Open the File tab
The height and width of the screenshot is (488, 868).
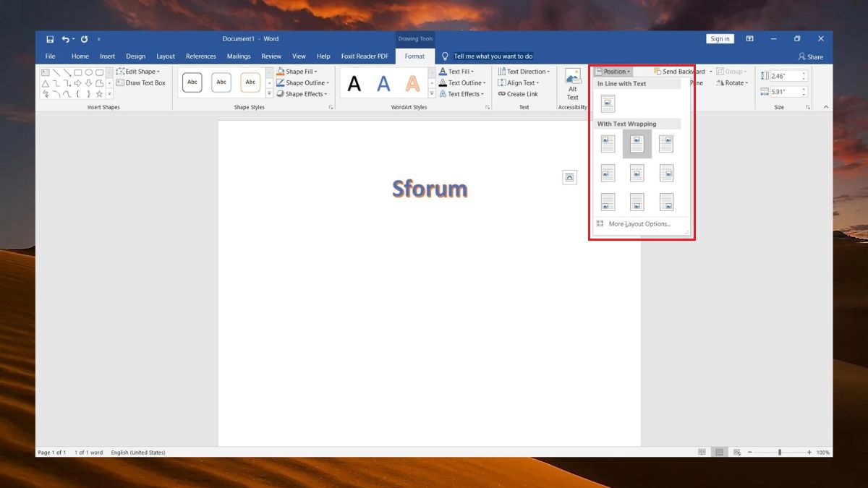click(51, 56)
